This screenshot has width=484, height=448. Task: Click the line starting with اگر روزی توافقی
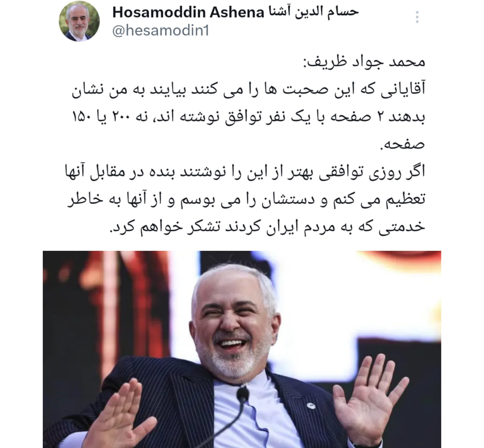(x=245, y=172)
